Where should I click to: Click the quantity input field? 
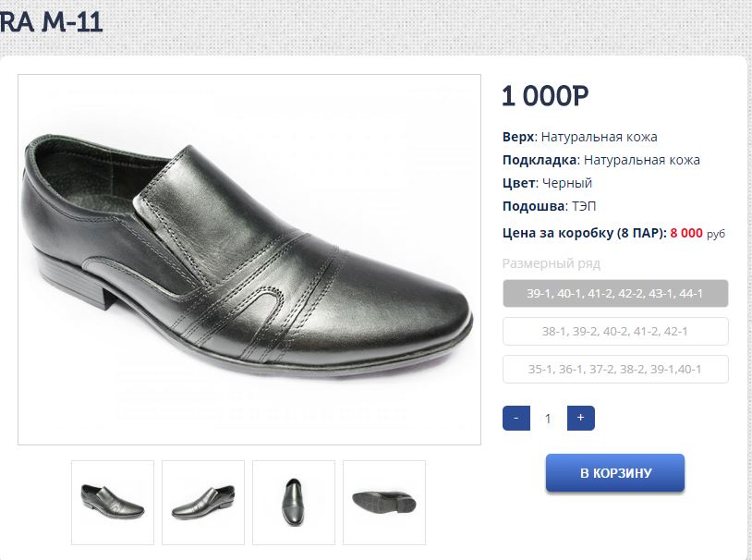[548, 419]
